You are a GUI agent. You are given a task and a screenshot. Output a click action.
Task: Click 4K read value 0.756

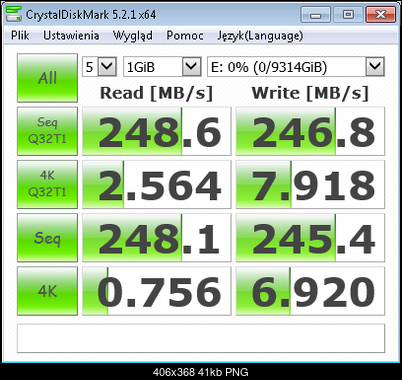[157, 291]
